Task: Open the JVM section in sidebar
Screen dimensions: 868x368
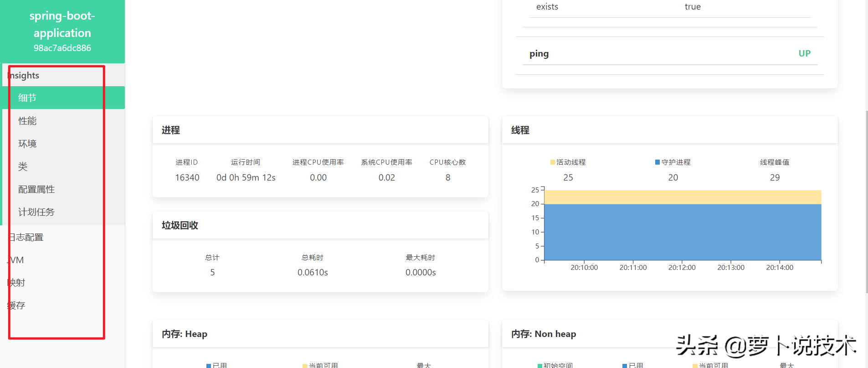Action: coord(62,260)
